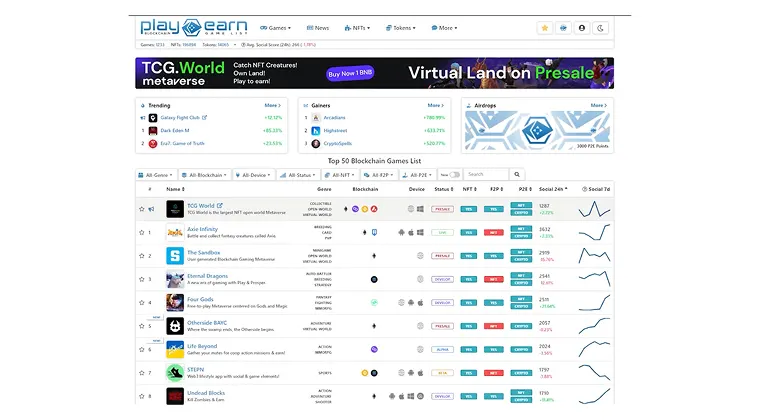
Task: Toggle the New games switch
Action: [454, 174]
